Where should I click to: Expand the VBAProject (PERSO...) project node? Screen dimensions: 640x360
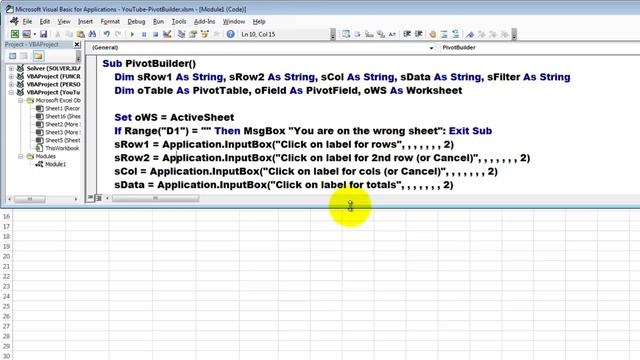pos(11,84)
